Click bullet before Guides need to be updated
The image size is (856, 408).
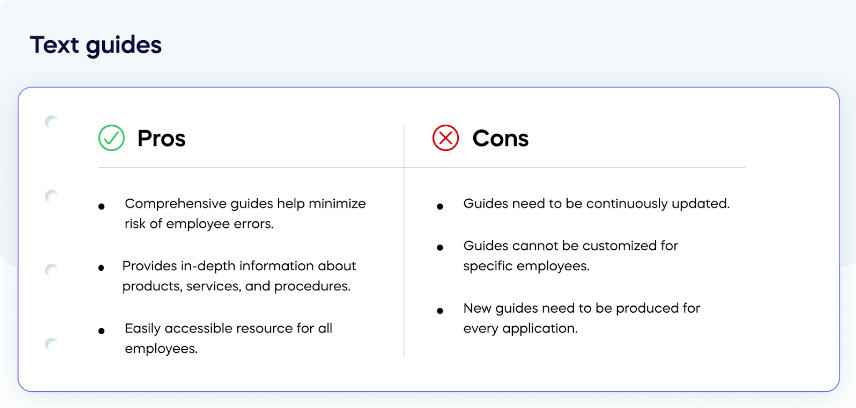pos(440,206)
